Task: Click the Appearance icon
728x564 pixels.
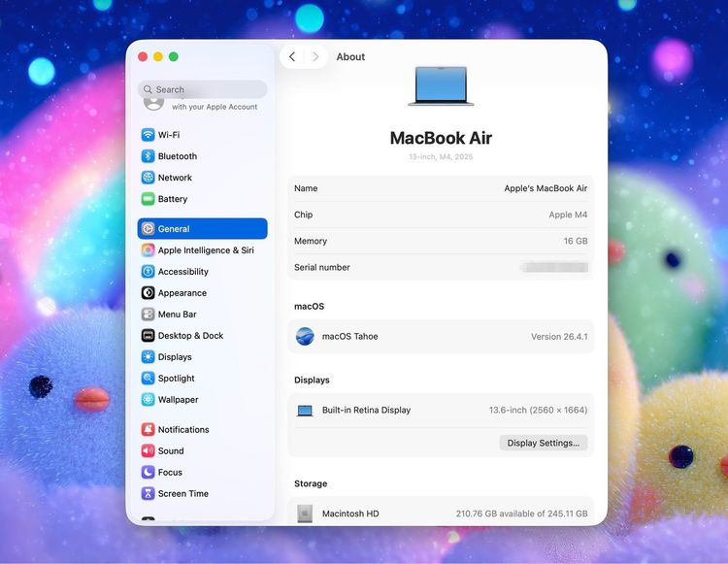Action: (148, 292)
